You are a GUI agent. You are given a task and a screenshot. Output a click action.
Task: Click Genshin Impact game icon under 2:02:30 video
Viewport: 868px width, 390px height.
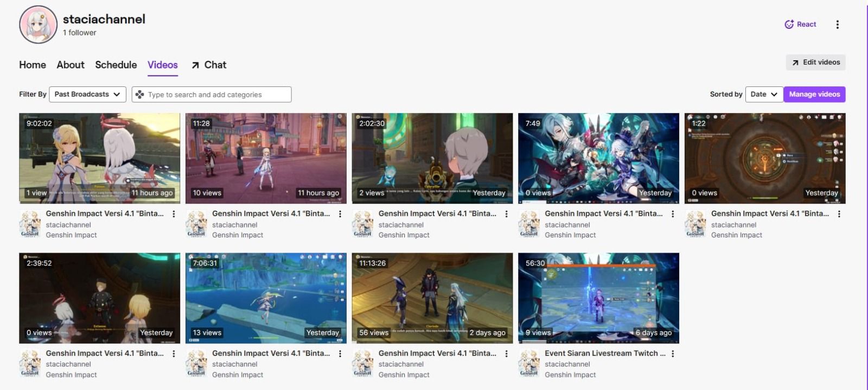pos(362,224)
